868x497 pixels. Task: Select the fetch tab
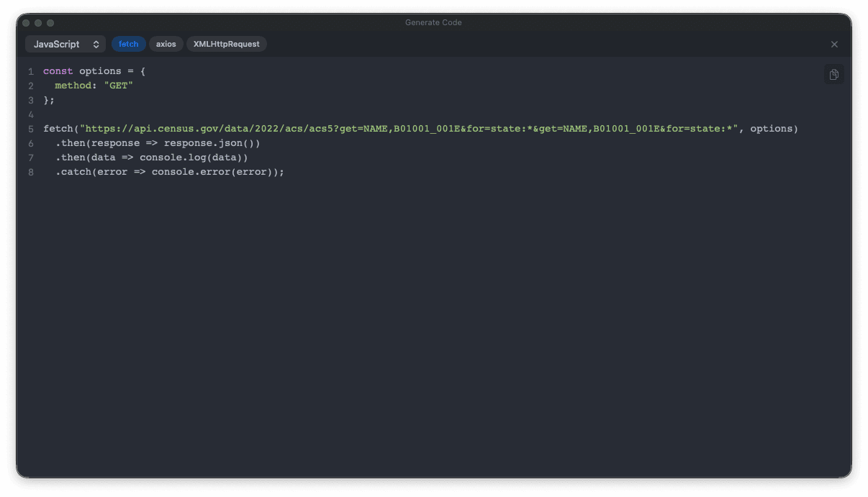(128, 44)
